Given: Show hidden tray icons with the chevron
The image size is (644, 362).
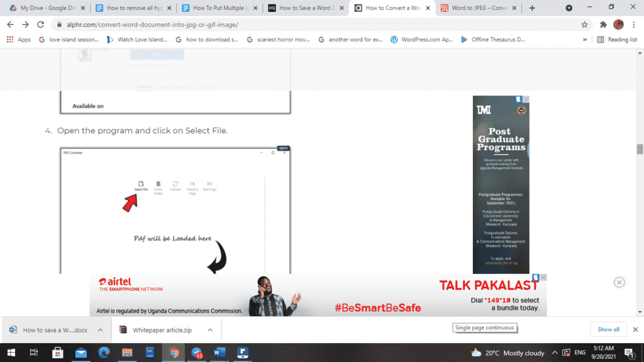Looking at the screenshot, I should click(x=554, y=353).
